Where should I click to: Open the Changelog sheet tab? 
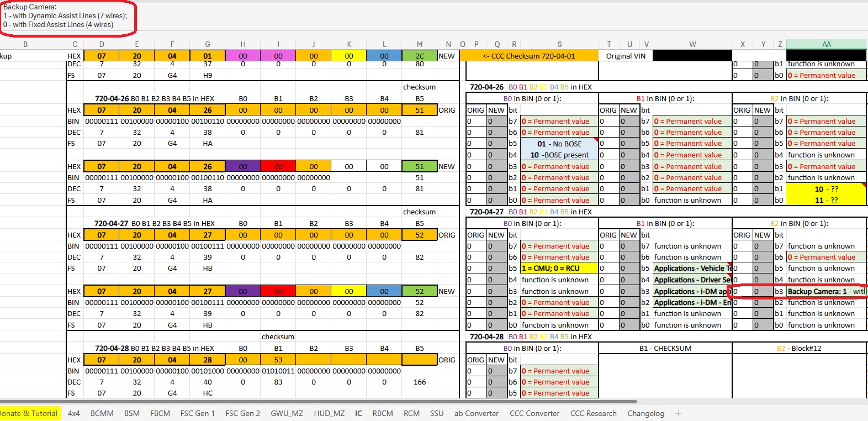point(645,413)
